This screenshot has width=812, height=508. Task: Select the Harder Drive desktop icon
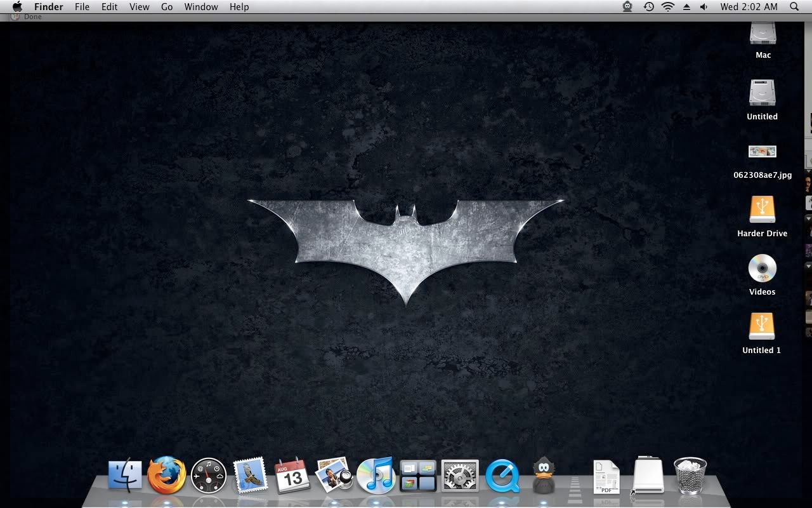click(x=762, y=210)
